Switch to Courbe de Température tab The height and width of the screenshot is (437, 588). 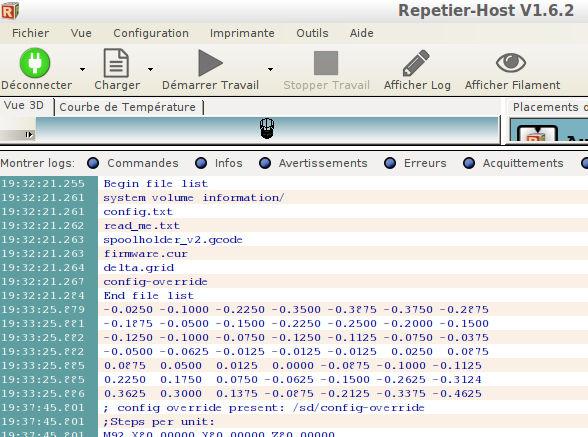[x=128, y=107]
